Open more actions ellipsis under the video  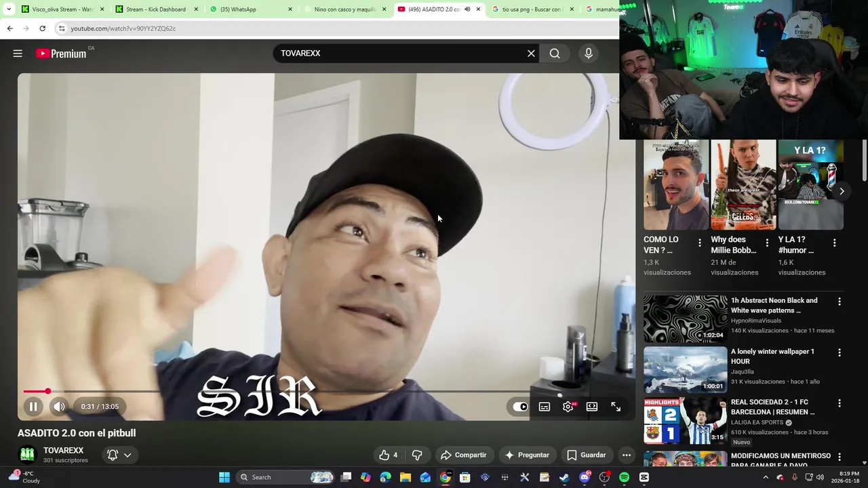click(627, 455)
